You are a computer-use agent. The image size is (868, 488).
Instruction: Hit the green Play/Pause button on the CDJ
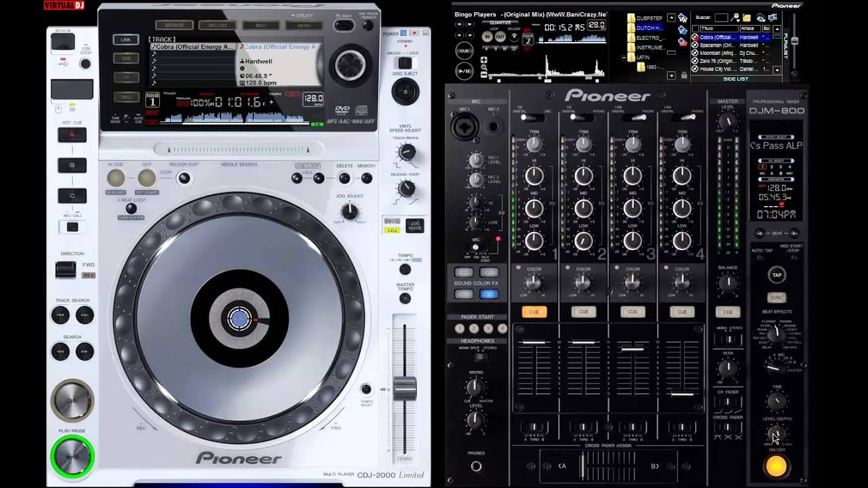click(72, 457)
